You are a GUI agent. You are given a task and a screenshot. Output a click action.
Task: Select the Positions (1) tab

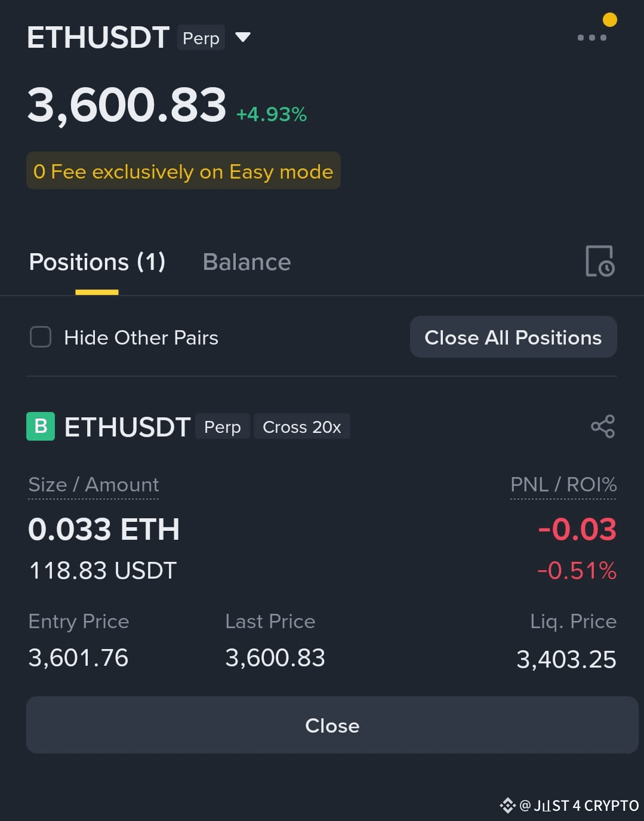click(x=97, y=262)
